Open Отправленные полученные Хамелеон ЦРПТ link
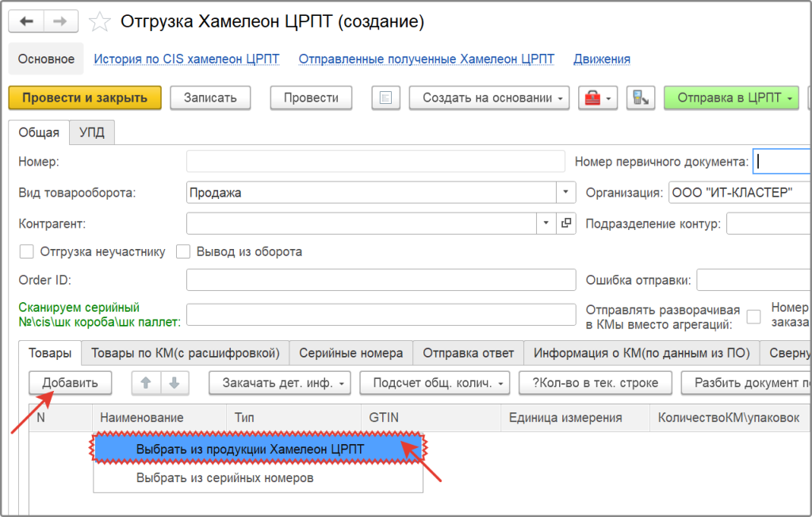 426,59
